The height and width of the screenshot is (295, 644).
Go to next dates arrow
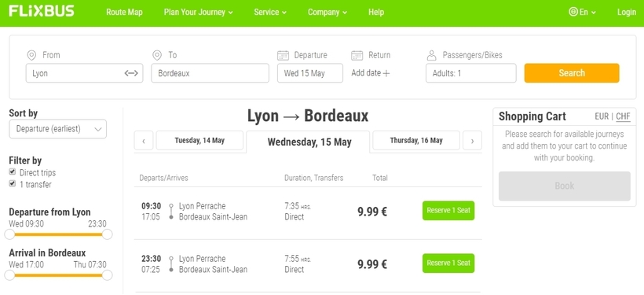pyautogui.click(x=472, y=141)
